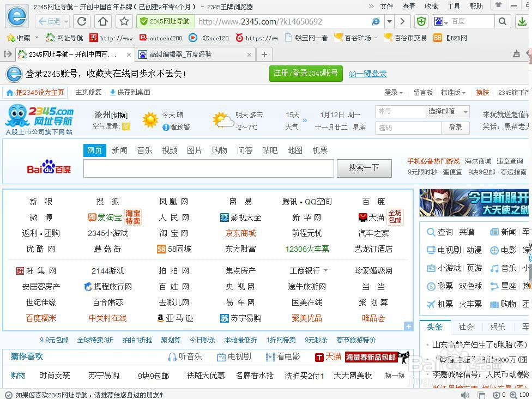Click the Refresh page icon
Screen dimensions: 532x399
[82, 21]
